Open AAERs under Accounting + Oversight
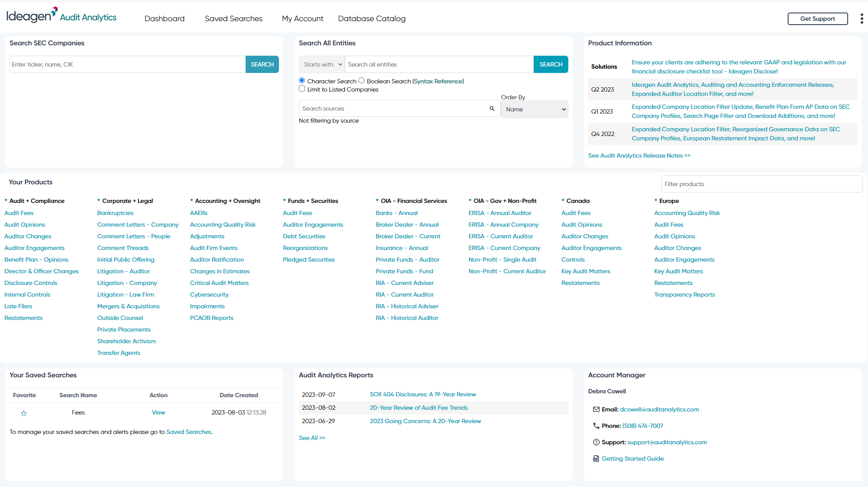 point(199,213)
